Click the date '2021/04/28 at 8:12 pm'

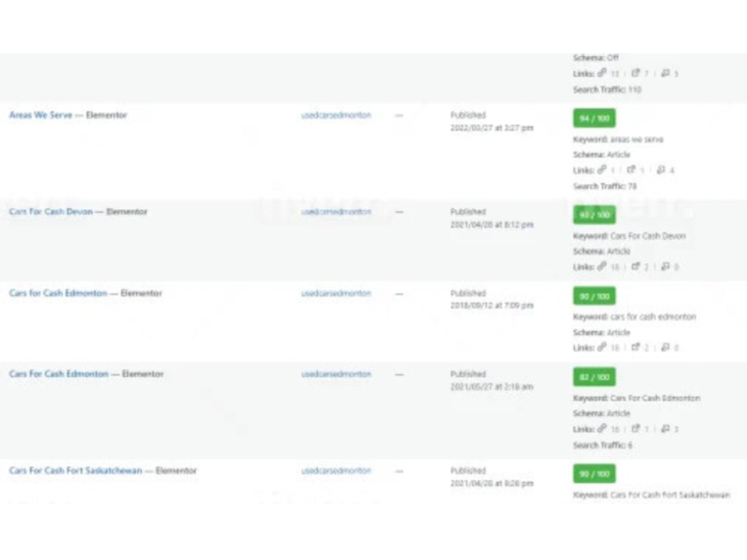click(x=492, y=225)
